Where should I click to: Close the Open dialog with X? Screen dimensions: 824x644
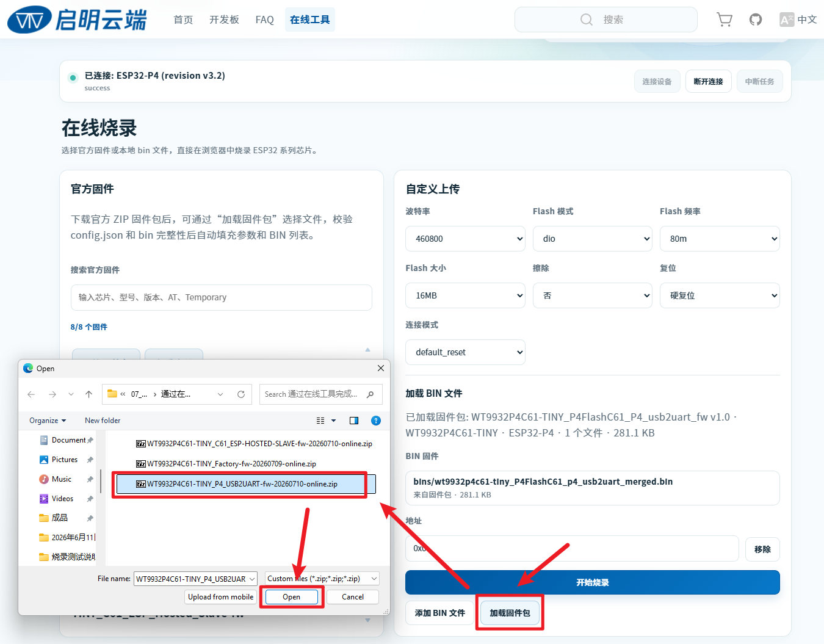pos(381,368)
